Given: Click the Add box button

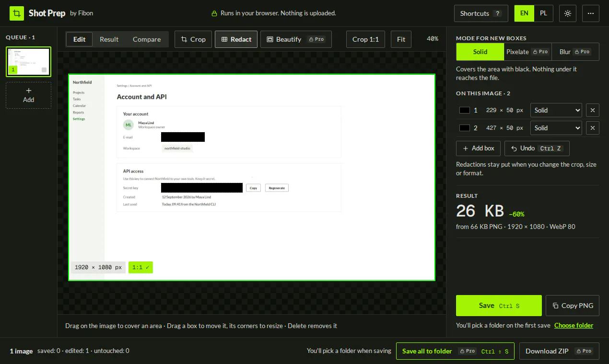Looking at the screenshot, I should click(x=478, y=148).
